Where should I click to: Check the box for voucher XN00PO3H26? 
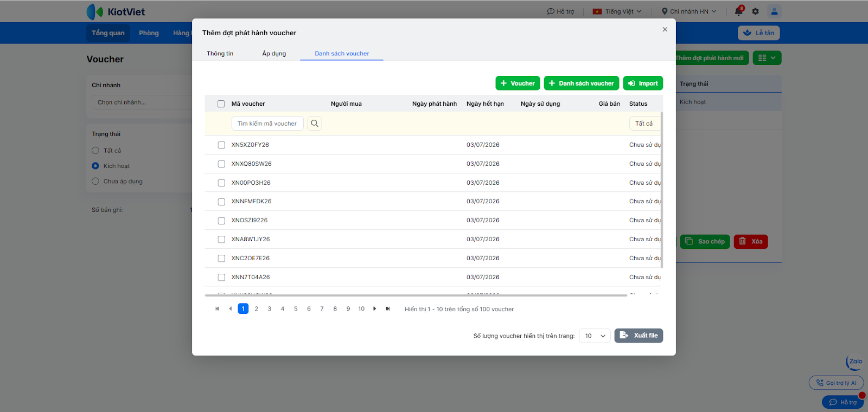[221, 183]
